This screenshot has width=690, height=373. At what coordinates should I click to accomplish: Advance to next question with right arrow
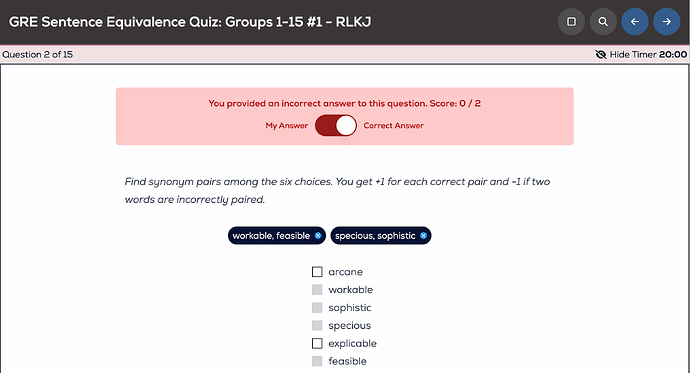pos(667,22)
